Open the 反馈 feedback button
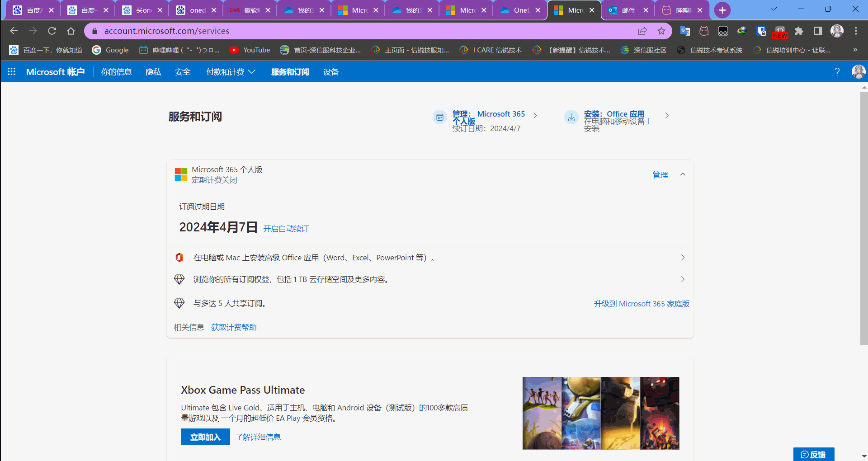The width and height of the screenshot is (868, 461). (x=814, y=454)
